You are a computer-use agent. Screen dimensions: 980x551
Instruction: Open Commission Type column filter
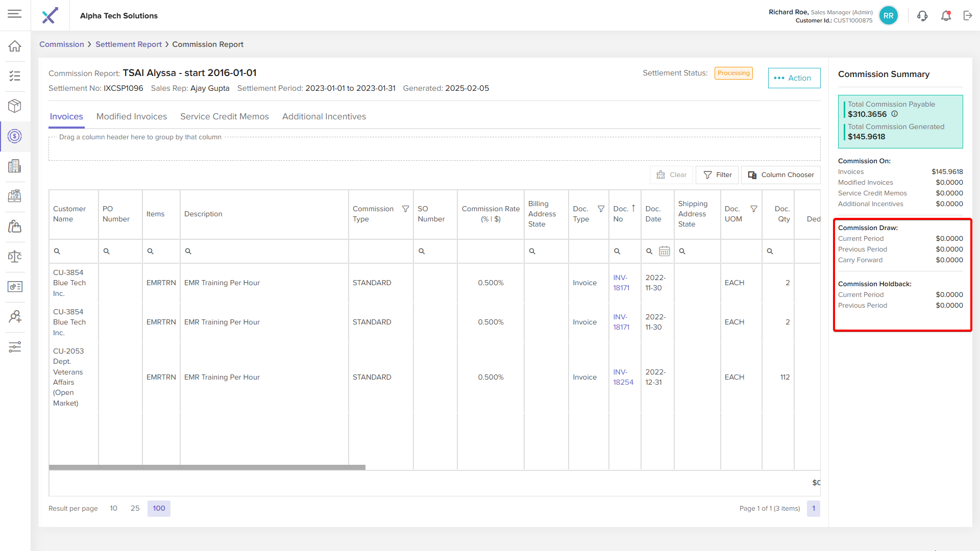405,209
